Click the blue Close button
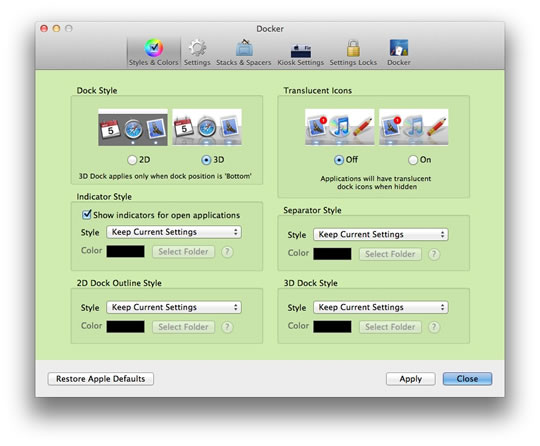The width and height of the screenshot is (540, 446). pyautogui.click(x=467, y=379)
